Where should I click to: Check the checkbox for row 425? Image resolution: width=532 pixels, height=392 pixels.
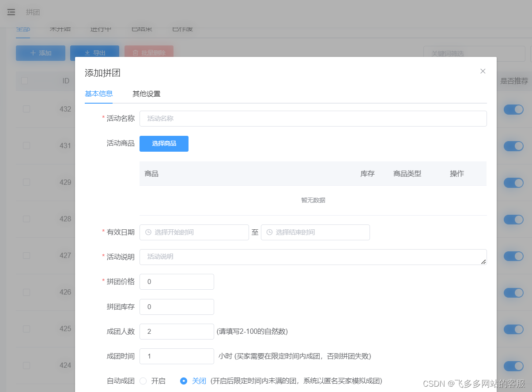(26, 329)
